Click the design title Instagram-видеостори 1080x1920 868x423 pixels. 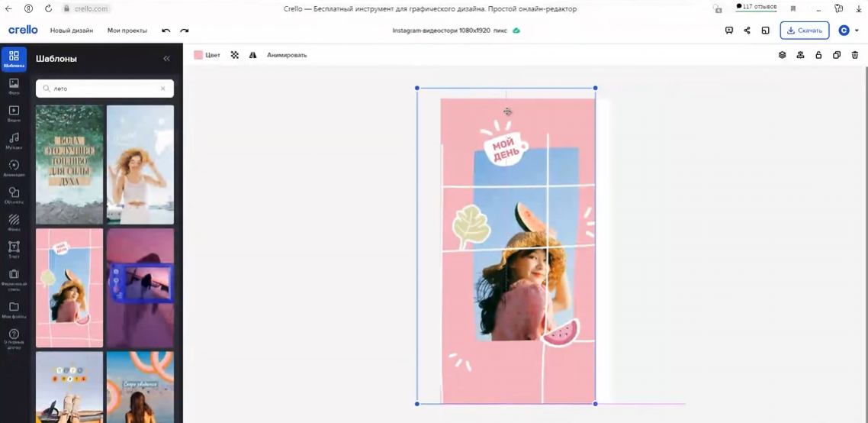[449, 31]
